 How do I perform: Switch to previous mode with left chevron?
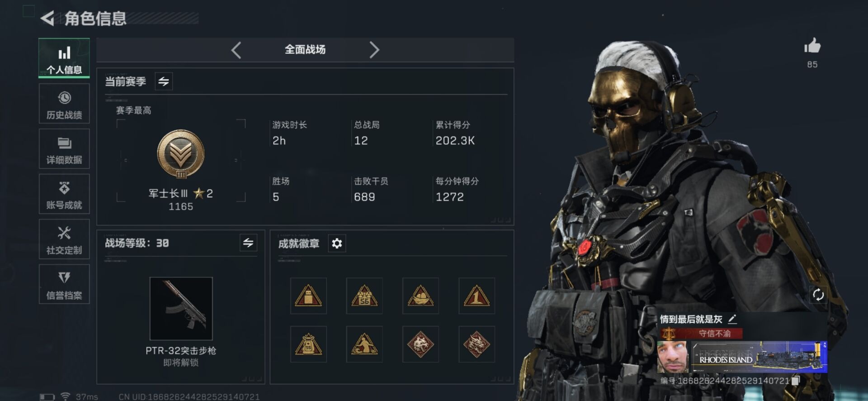click(236, 50)
